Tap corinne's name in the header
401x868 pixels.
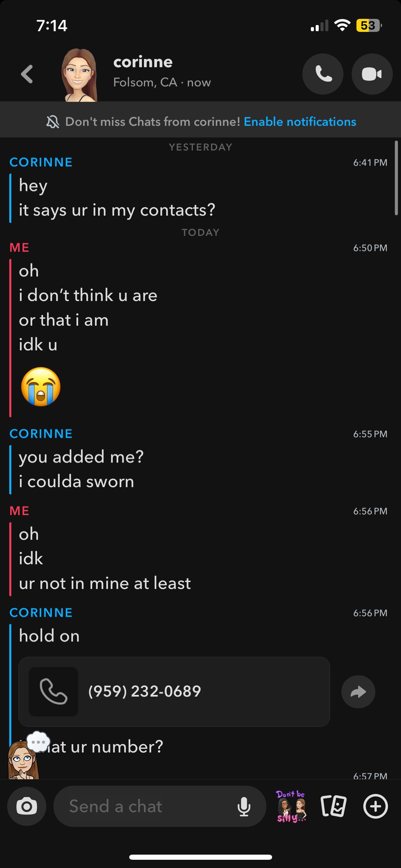pyautogui.click(x=143, y=62)
